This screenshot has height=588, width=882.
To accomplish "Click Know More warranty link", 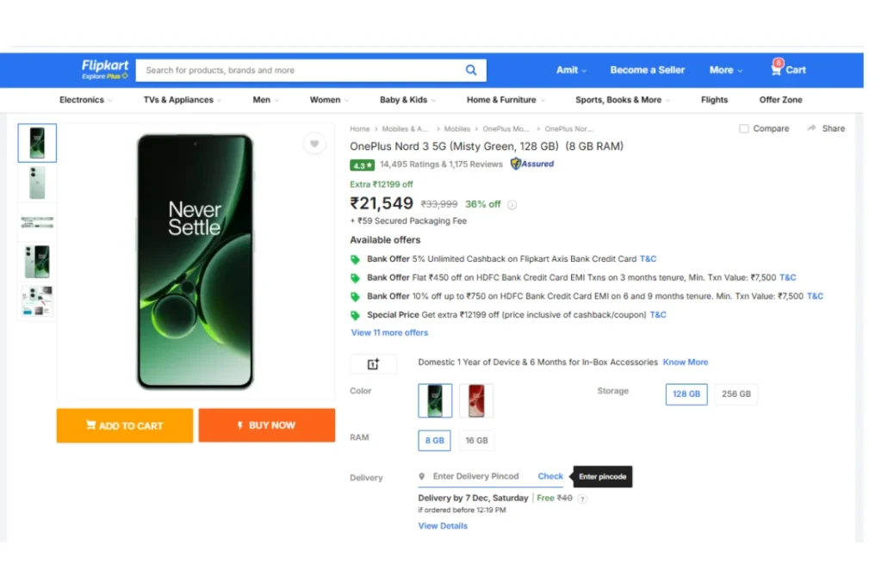I will click(x=685, y=362).
